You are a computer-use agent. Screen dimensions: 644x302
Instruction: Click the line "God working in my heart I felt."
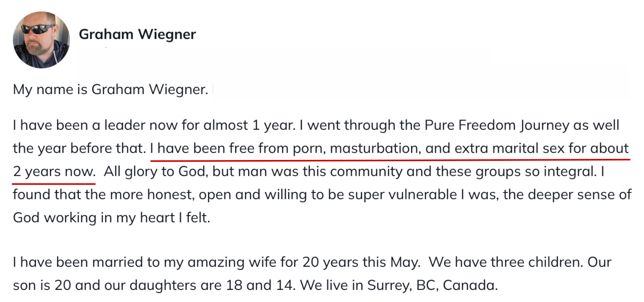(x=112, y=218)
